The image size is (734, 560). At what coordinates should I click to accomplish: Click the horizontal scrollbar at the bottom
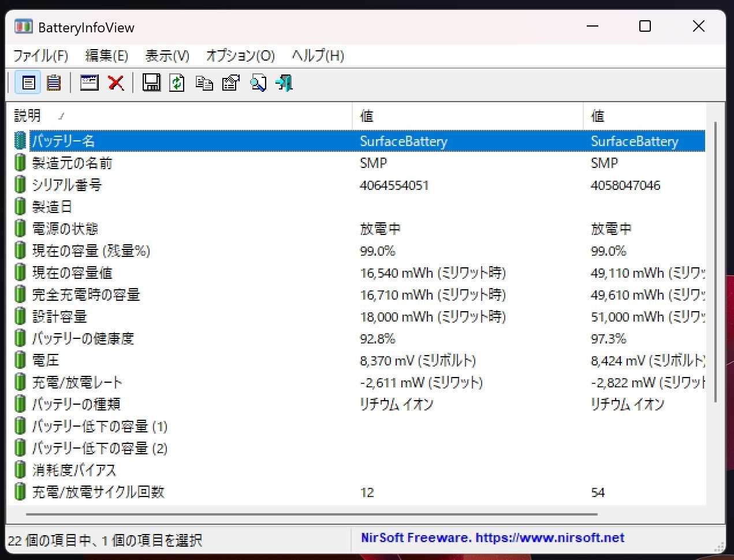click(x=312, y=514)
